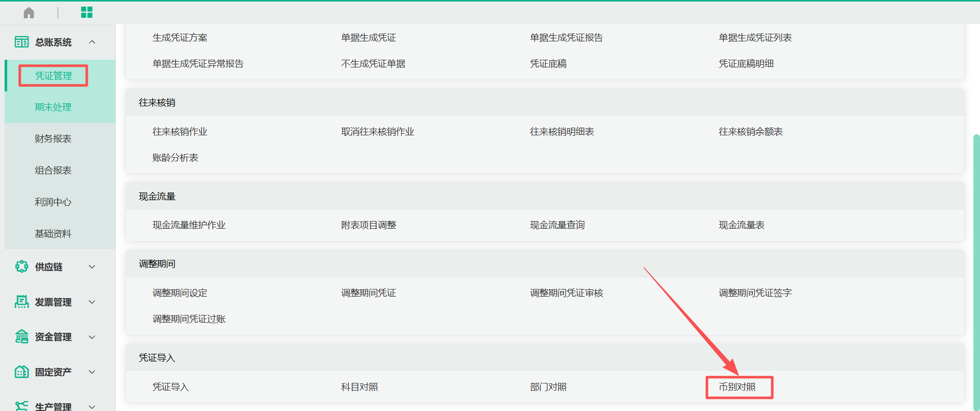Screen dimensions: 980x411
Task: Collapse the 总账系统 menu chevron
Action: [x=92, y=42]
